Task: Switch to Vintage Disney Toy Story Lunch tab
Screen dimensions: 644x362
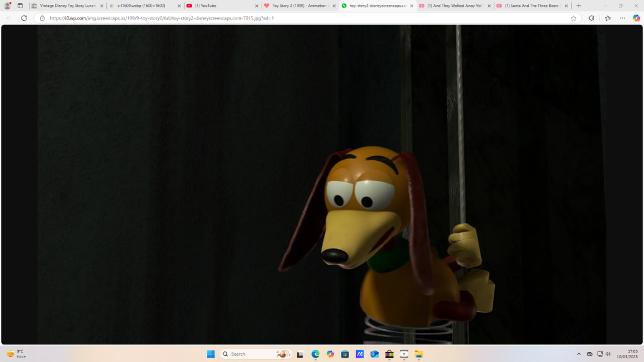Action: point(67,6)
